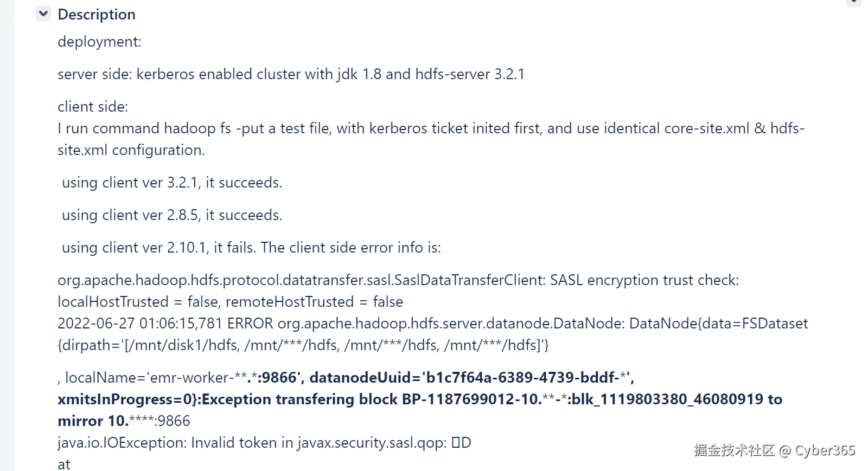Image resolution: width=868 pixels, height=471 pixels.
Task: Click the bold xmitsInProgress exception line
Action: [x=420, y=399]
